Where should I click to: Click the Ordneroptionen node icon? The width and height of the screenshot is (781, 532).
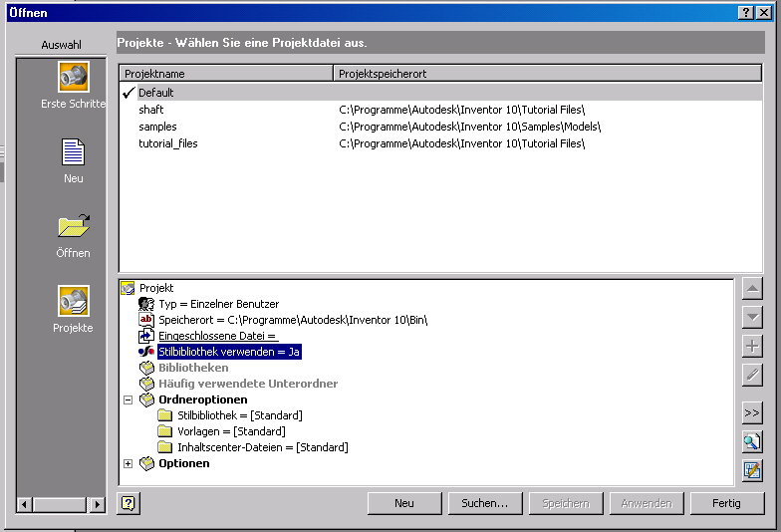coord(147,399)
